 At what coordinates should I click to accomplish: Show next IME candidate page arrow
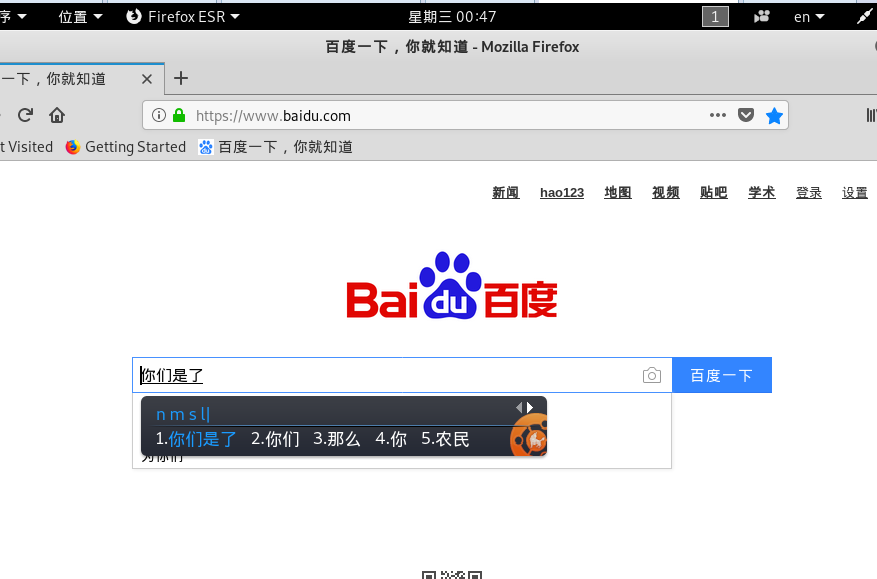point(530,407)
